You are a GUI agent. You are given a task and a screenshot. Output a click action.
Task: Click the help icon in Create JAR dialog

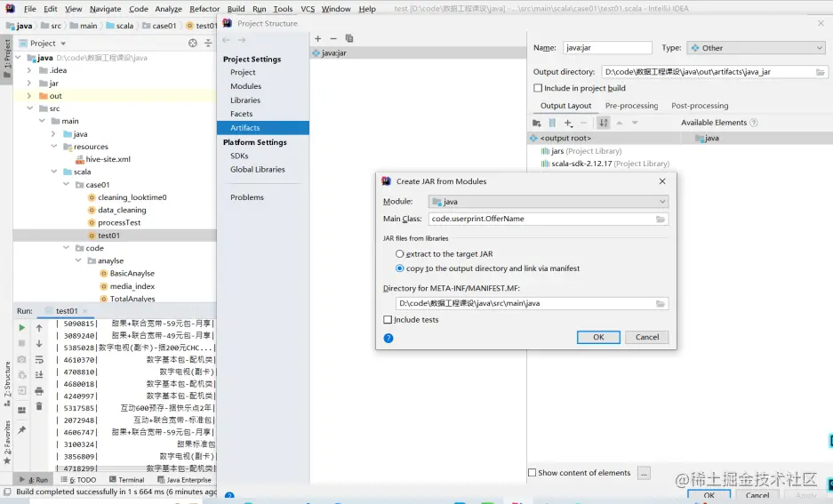pos(388,339)
